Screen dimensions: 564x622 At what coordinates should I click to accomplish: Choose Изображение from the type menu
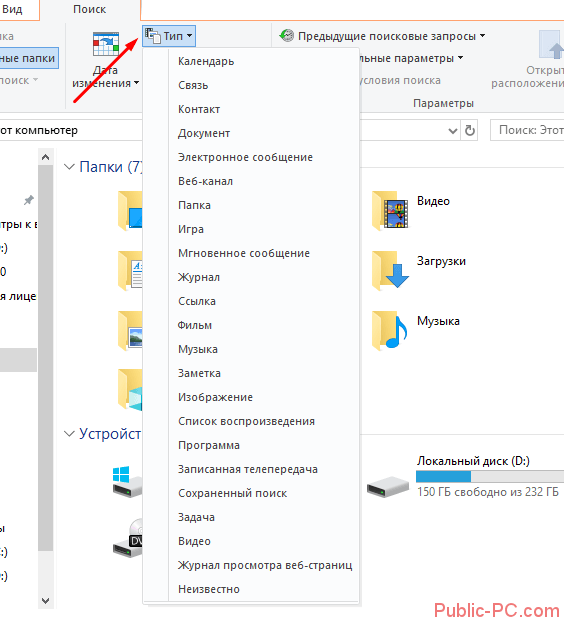(x=215, y=397)
